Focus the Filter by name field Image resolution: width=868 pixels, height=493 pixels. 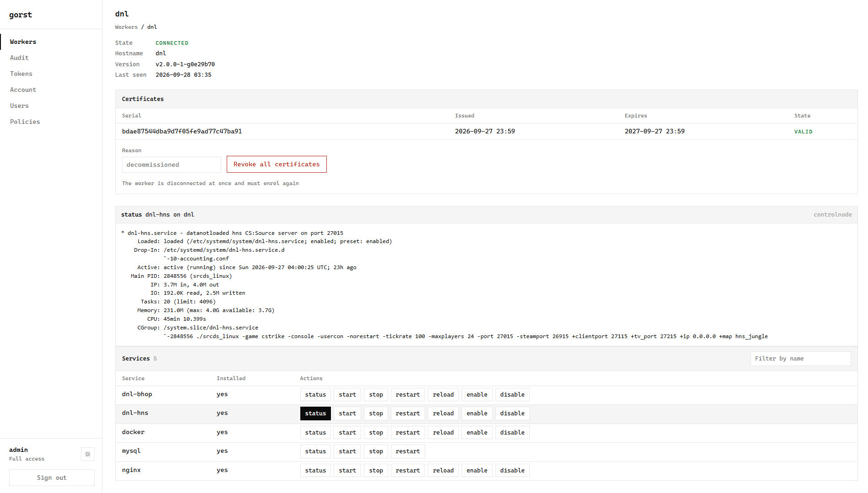800,359
